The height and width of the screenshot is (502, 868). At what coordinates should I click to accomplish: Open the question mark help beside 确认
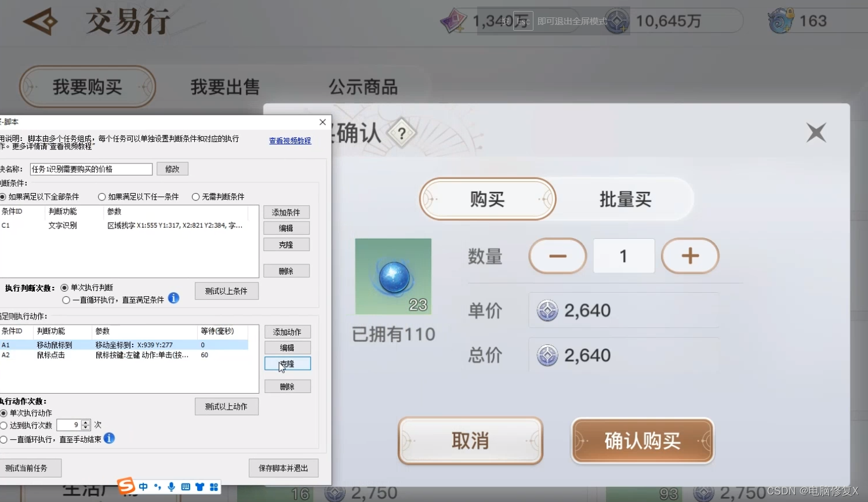[x=401, y=133]
